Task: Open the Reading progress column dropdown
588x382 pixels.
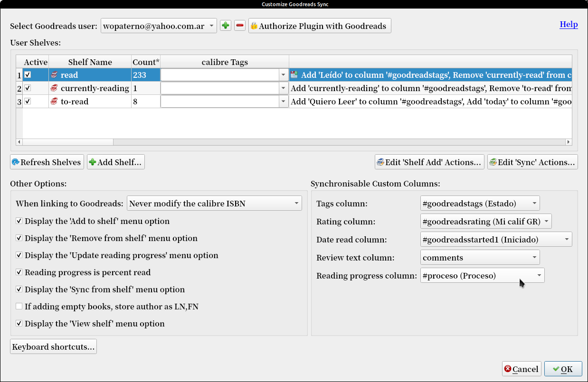Action: pyautogui.click(x=483, y=276)
